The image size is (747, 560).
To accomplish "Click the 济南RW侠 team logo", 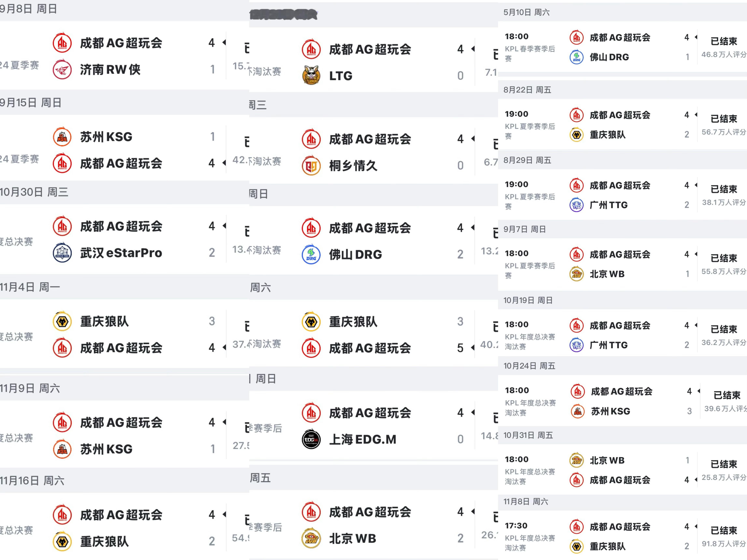I will [x=62, y=69].
